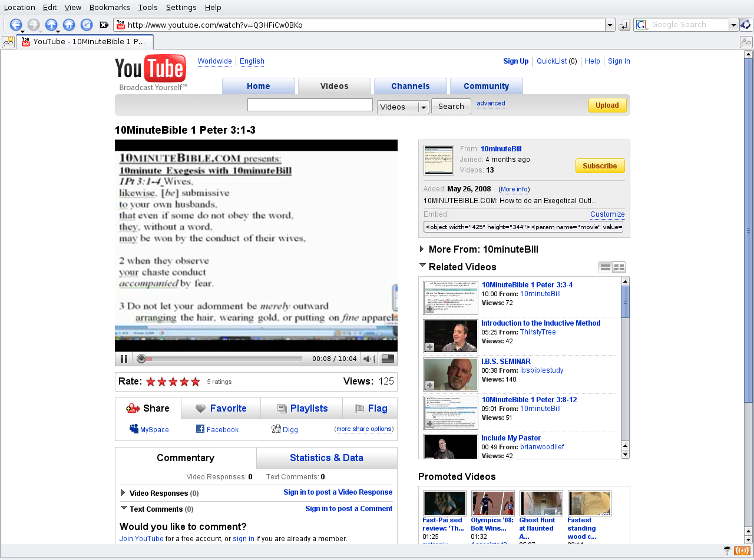
Task: Click the advanced search link
Action: (x=491, y=103)
